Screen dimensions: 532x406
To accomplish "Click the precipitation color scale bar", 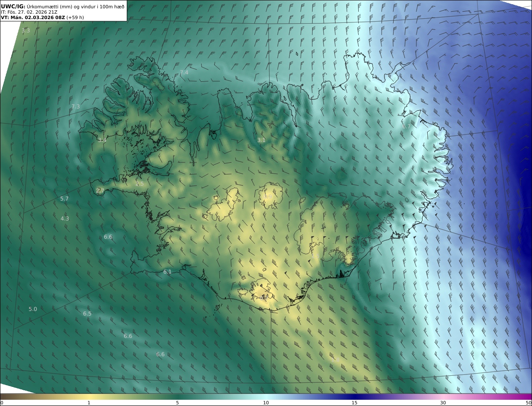I will (x=266, y=396).
